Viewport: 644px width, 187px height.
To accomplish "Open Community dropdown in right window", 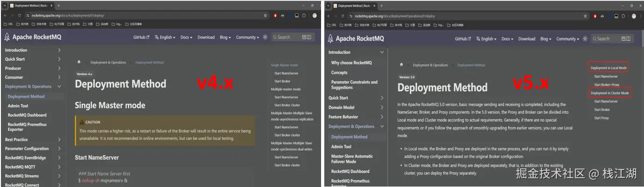I will [568, 39].
